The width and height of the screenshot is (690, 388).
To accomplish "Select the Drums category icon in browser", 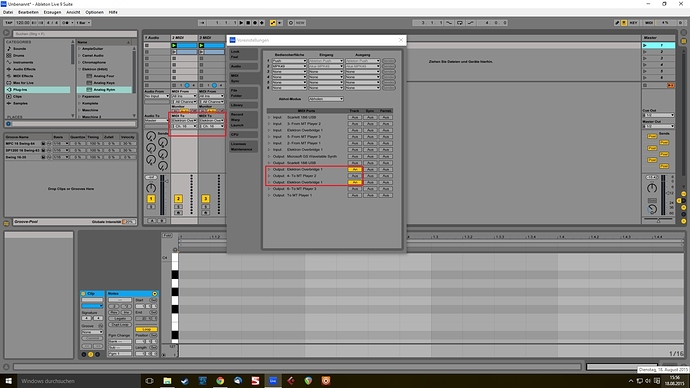I will click(9, 55).
